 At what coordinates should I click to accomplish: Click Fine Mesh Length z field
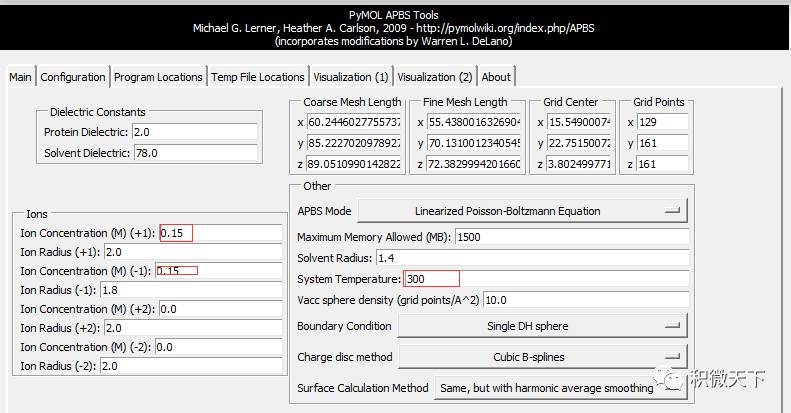point(474,164)
